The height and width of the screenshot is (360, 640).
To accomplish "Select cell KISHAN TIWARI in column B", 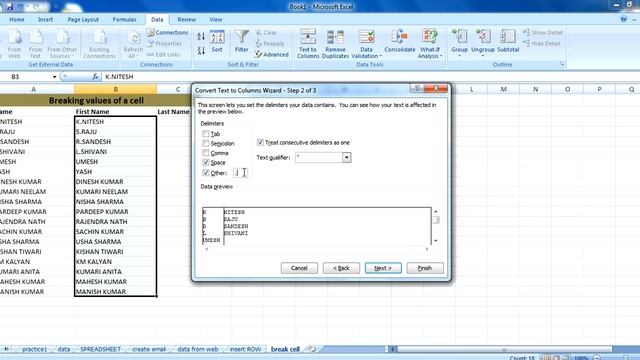I will pos(116,251).
